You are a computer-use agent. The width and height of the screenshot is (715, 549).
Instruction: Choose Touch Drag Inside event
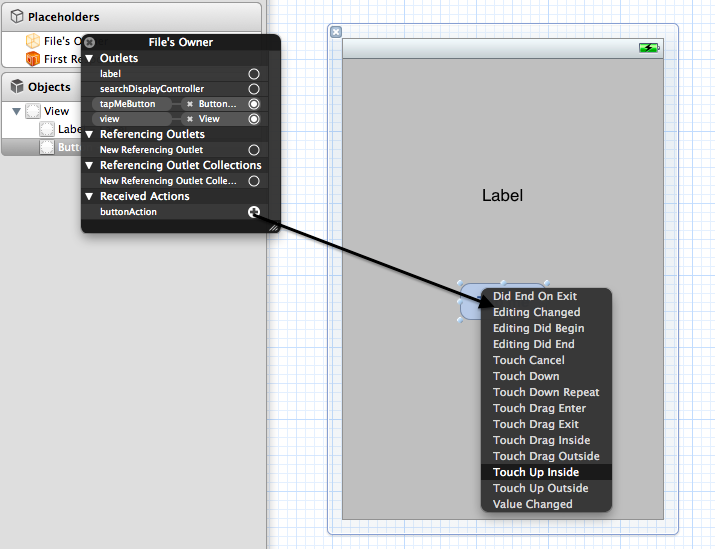point(546,440)
